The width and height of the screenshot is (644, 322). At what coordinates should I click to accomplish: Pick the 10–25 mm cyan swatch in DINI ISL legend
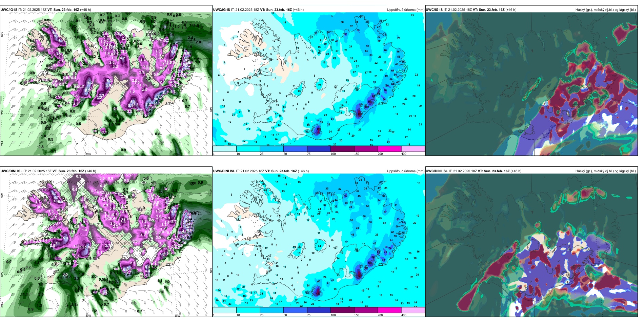click(x=248, y=310)
